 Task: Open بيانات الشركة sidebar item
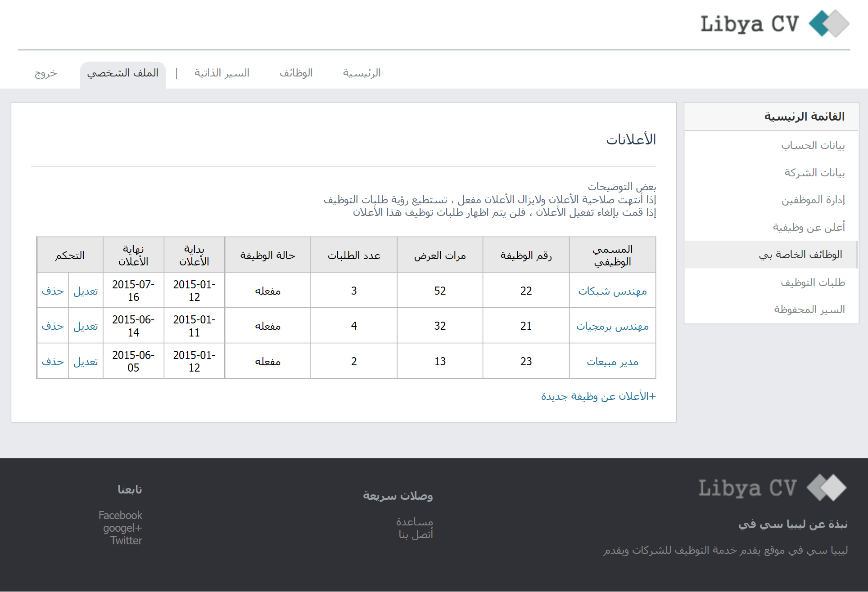tap(814, 173)
